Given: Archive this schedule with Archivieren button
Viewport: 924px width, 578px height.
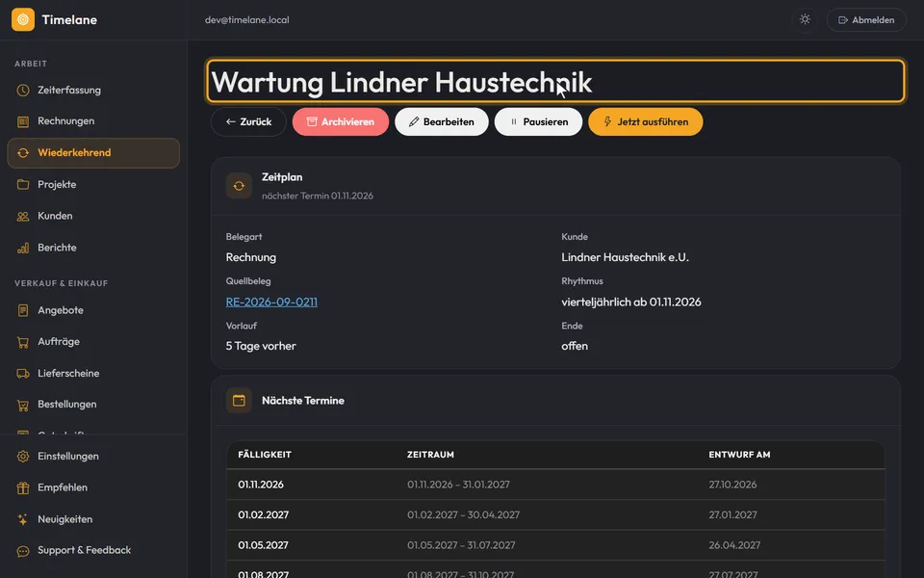Looking at the screenshot, I should pyautogui.click(x=341, y=122).
